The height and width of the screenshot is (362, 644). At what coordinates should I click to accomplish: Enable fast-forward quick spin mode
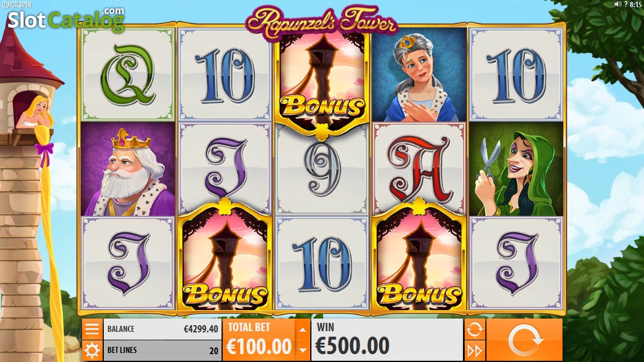click(x=474, y=351)
